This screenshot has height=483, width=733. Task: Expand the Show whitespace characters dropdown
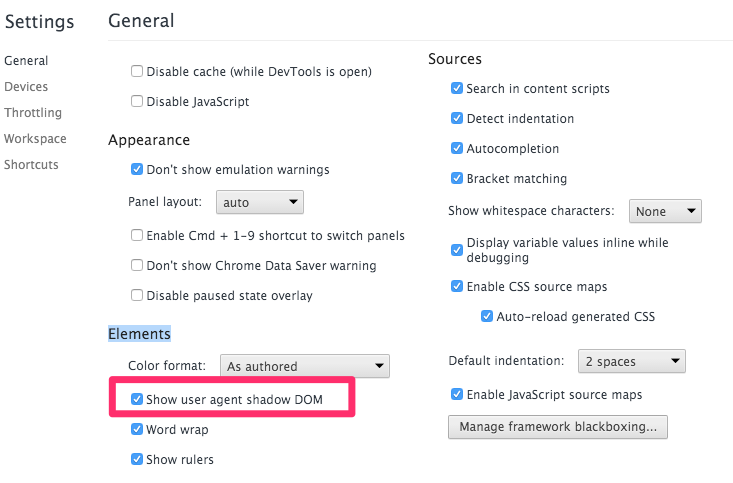coord(665,212)
